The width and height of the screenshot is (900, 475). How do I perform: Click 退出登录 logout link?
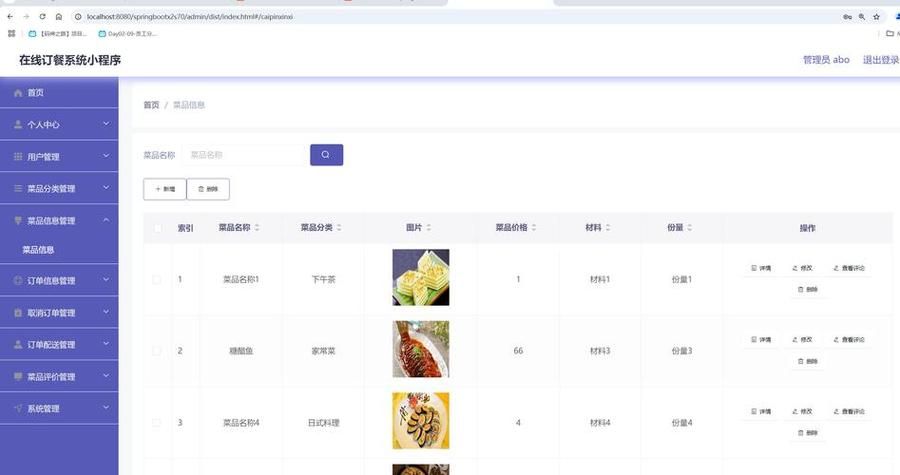pos(880,60)
